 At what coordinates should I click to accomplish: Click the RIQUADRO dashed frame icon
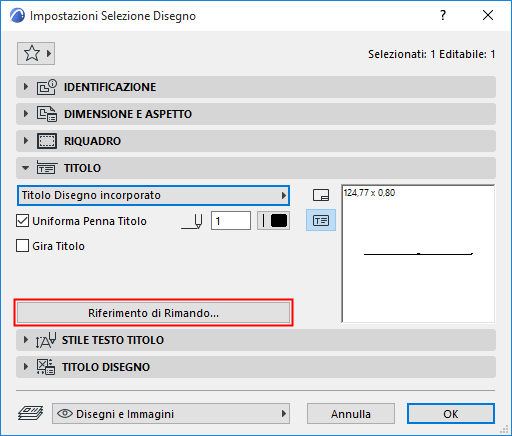tap(47, 141)
